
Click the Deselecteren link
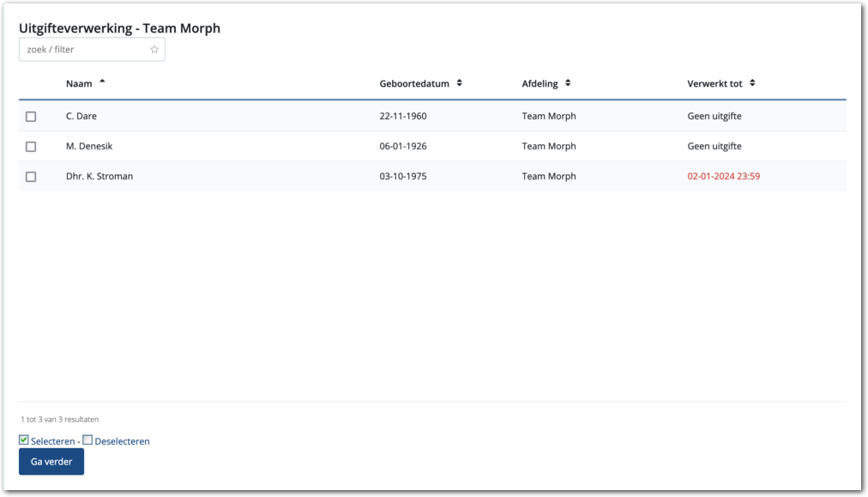click(x=122, y=442)
